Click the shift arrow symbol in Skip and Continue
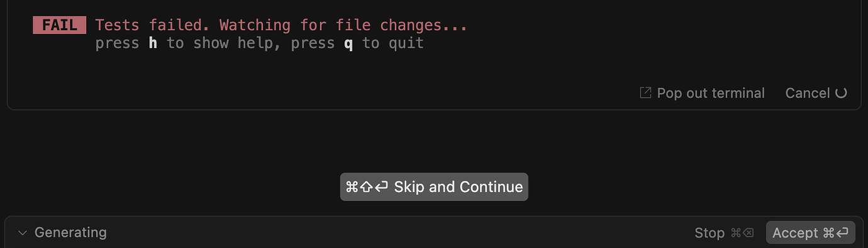Screen dimensions: 868x248 coord(367,187)
